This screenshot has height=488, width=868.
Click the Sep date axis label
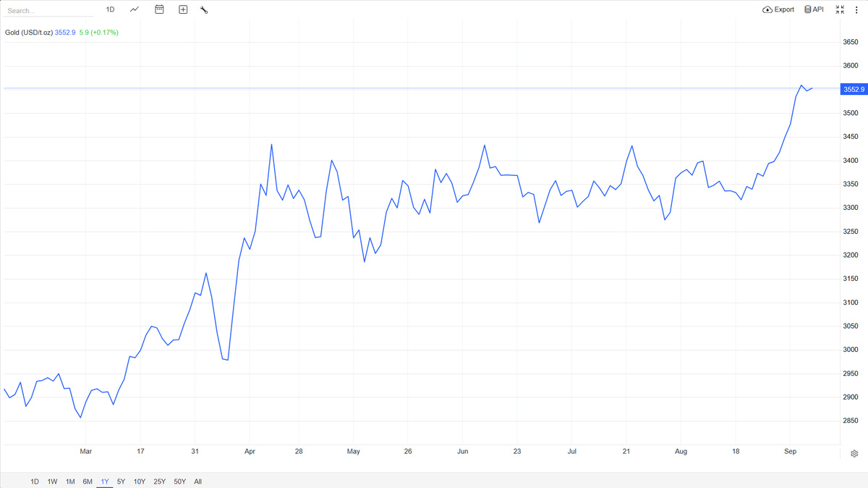coord(791,452)
